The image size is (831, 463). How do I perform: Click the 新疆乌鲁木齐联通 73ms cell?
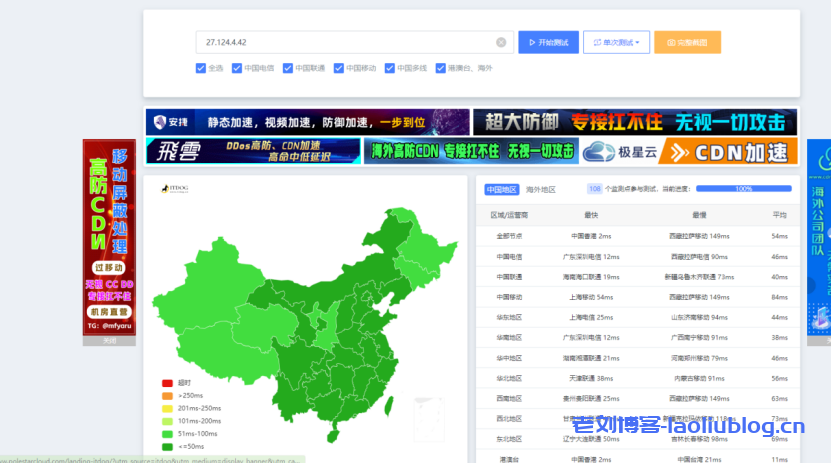pyautogui.click(x=699, y=277)
